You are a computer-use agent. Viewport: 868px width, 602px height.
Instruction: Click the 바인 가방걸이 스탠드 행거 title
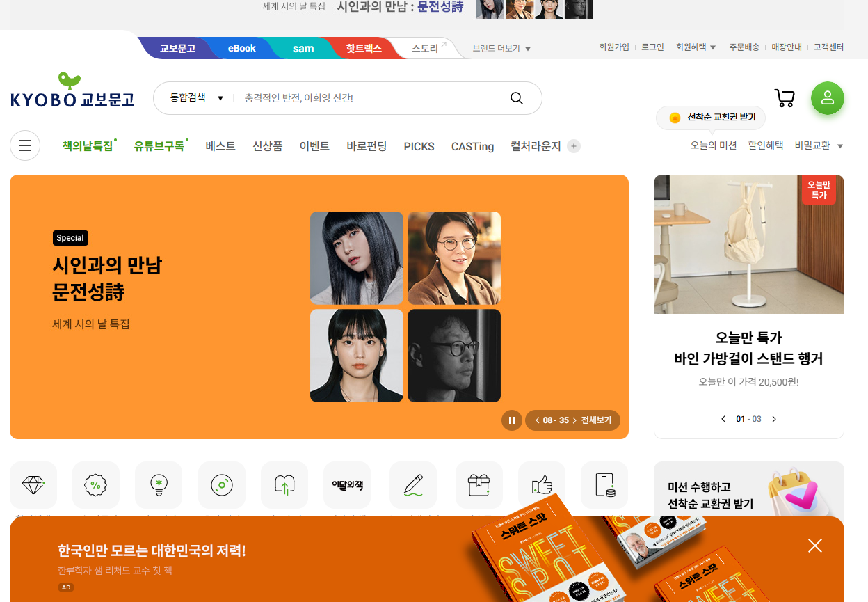[749, 359]
